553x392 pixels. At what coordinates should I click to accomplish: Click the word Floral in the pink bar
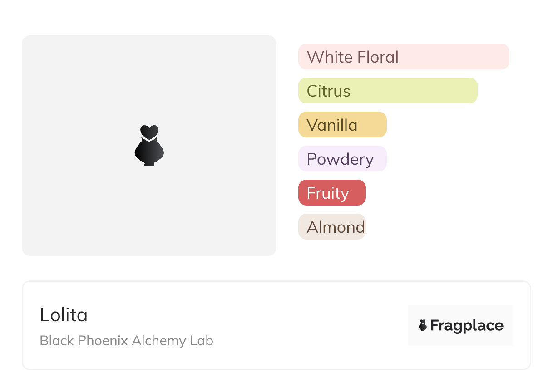(377, 57)
